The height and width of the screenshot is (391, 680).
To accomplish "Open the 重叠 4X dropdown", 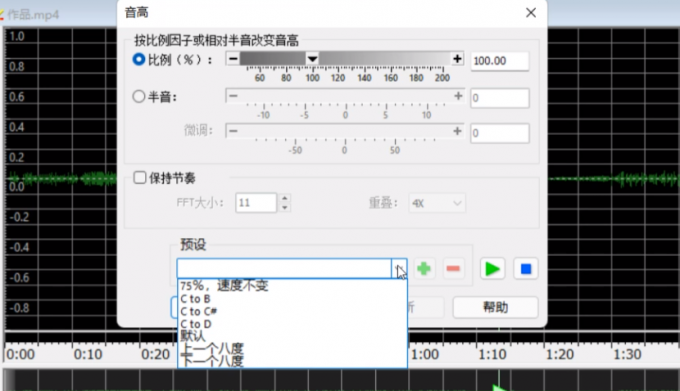I will pos(437,203).
